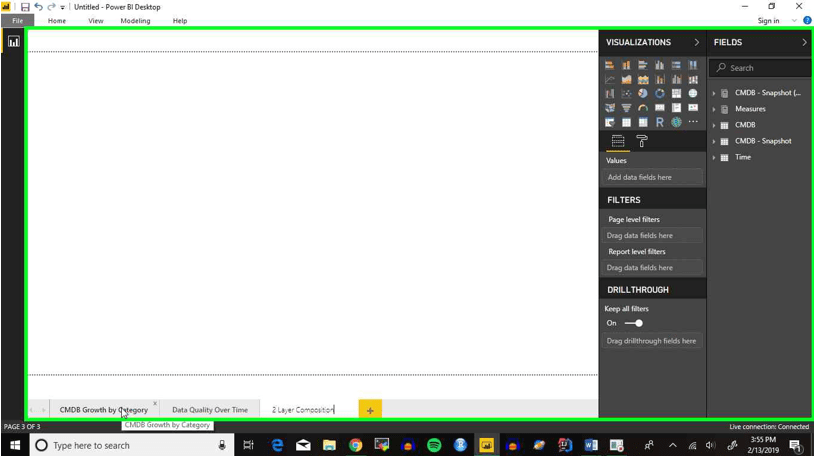The width and height of the screenshot is (816, 456).
Task: Open the View ribbon tab
Action: coord(96,21)
